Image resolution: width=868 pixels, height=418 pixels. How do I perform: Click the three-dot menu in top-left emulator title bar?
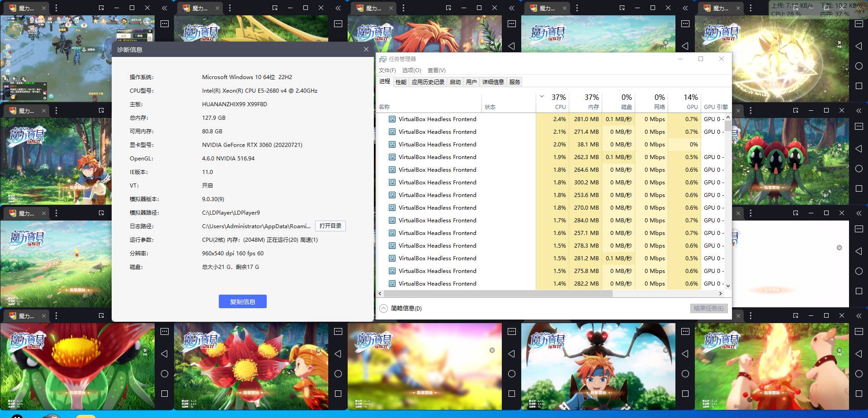tap(56, 8)
